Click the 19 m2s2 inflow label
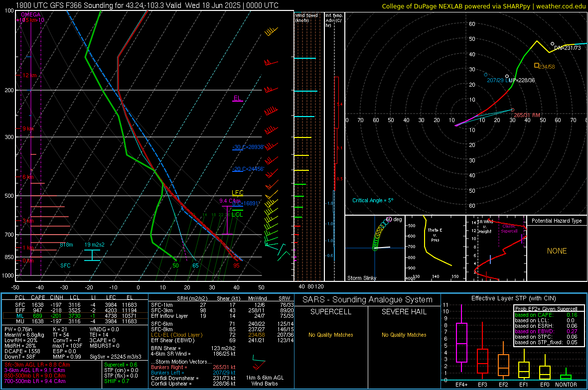 [x=95, y=245]
